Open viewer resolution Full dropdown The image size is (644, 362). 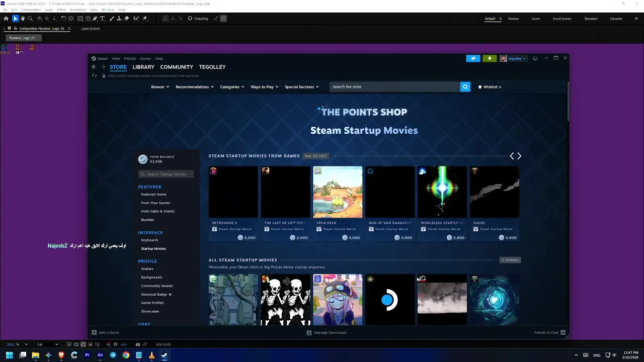[47, 344]
